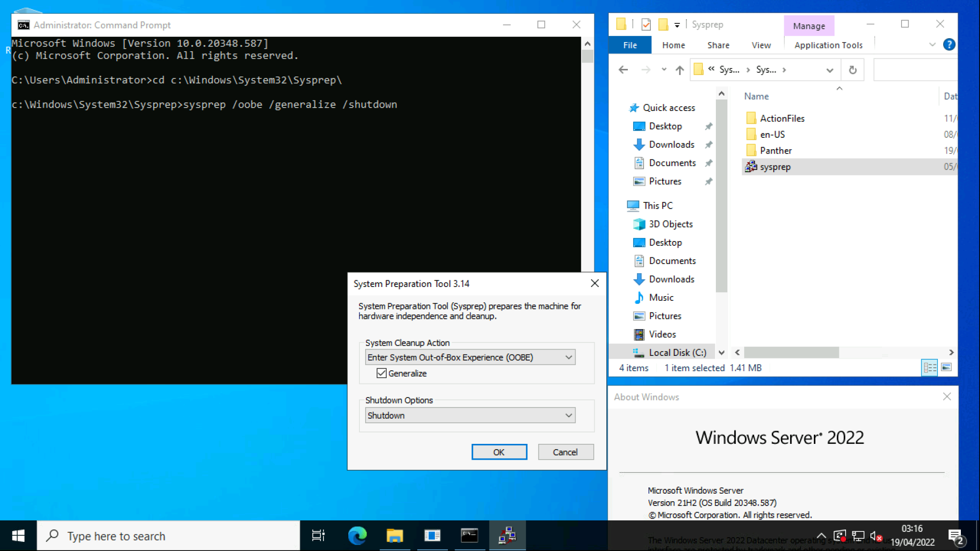Open Customize Quick Access Toolbar dropdown
Viewport: 980px width, 551px height.
pyautogui.click(x=677, y=25)
